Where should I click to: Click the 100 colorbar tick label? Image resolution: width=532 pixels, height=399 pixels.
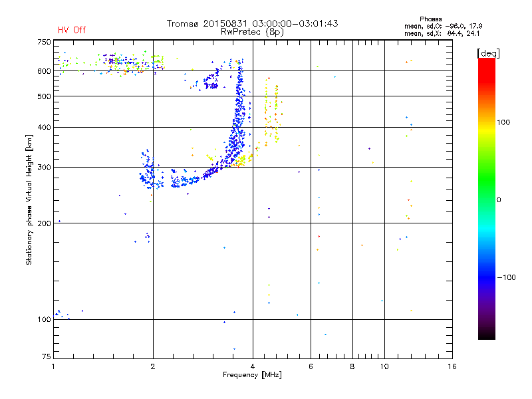(x=503, y=122)
